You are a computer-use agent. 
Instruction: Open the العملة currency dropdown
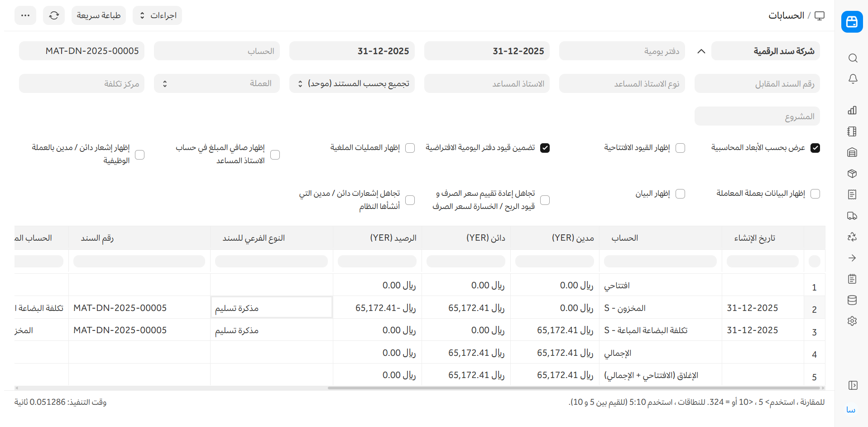click(216, 83)
